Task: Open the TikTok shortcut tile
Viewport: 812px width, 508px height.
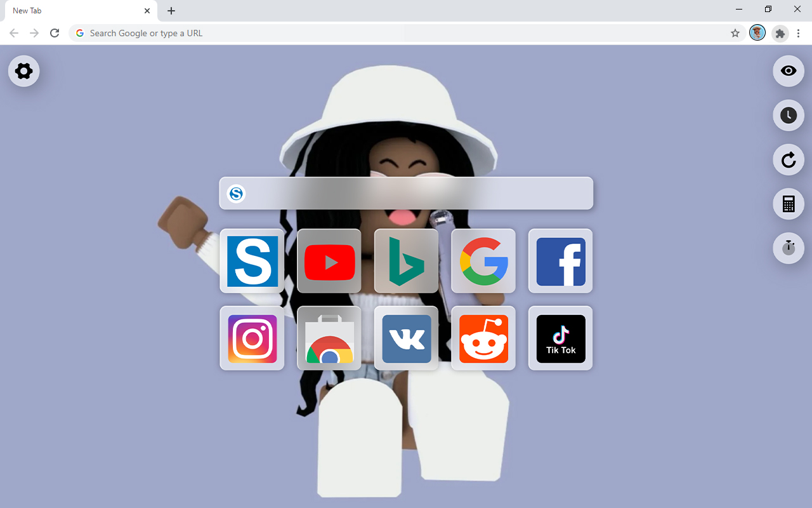Action: click(561, 338)
